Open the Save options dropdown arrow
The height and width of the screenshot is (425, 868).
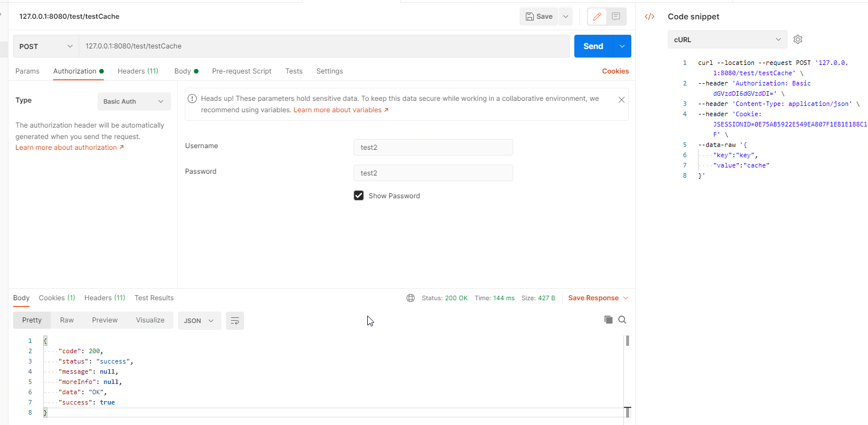[x=565, y=17]
